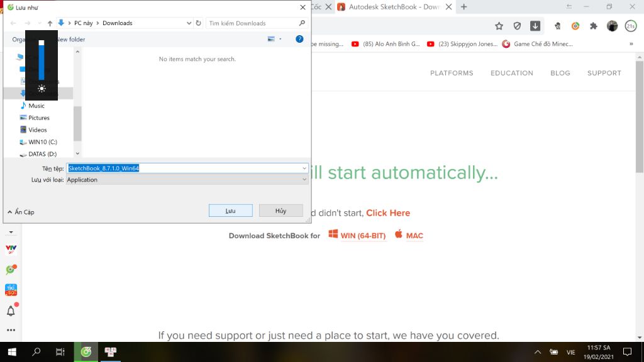This screenshot has height=362, width=644.
Task: Open Alo Anh Binh G... bookmark
Action: coord(386,44)
